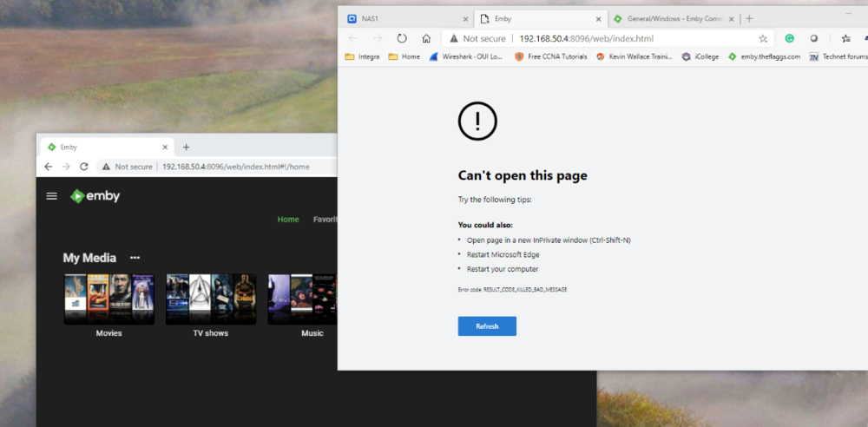Click the Music label in Emby
Screen dimensions: 868x427
click(x=312, y=333)
